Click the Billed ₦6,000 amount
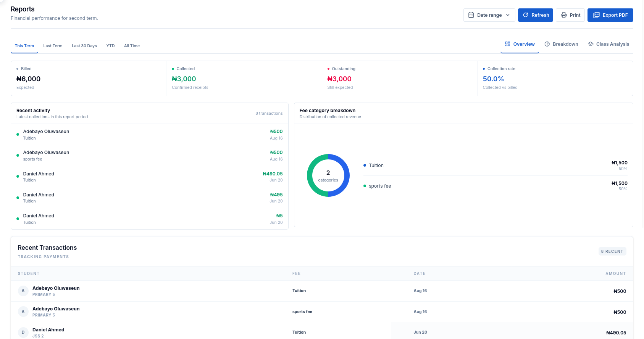 [x=29, y=79]
